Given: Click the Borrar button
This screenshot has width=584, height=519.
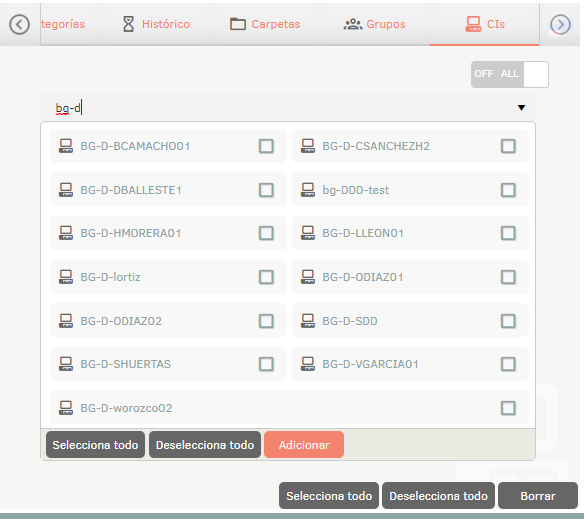Looking at the screenshot, I should pos(538,496).
